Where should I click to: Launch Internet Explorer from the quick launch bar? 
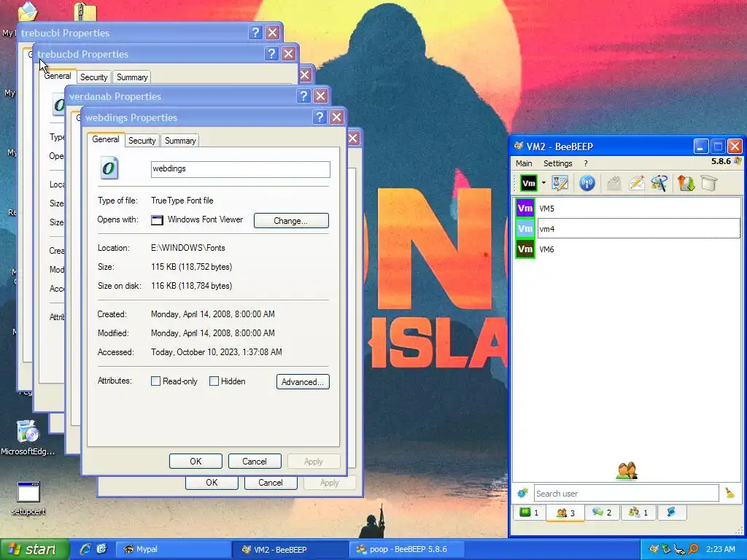(x=85, y=549)
